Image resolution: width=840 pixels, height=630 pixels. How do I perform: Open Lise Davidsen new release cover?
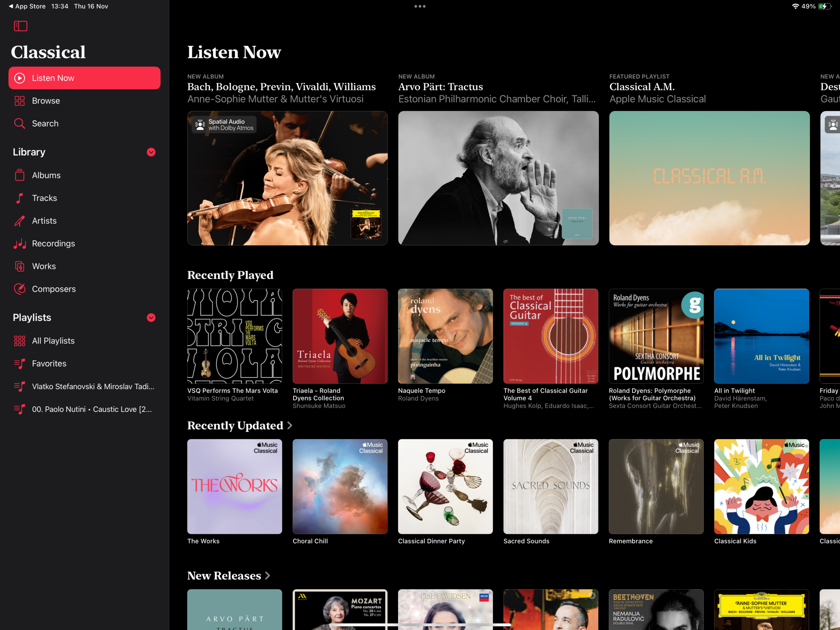pyautogui.click(x=446, y=609)
